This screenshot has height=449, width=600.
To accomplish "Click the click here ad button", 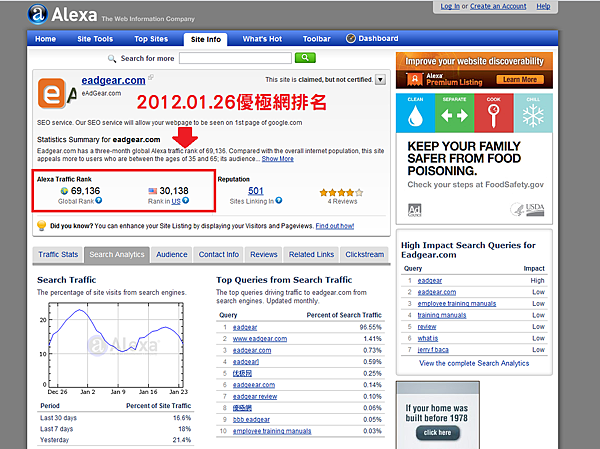I will coord(437,433).
